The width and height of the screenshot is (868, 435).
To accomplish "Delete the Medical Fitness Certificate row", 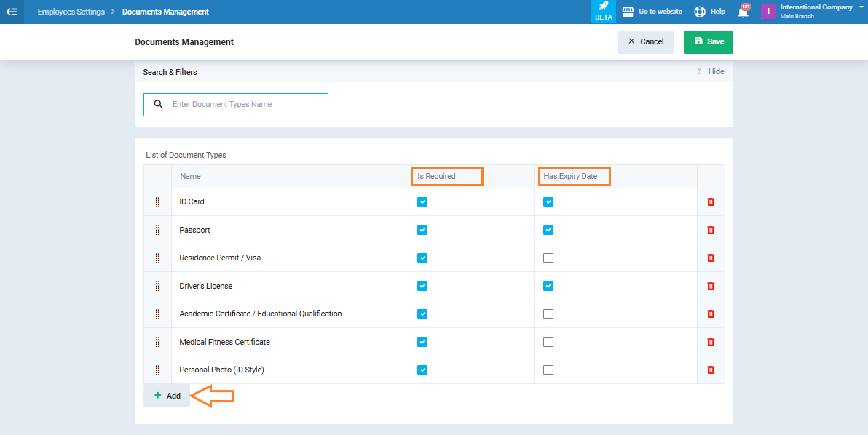I will [711, 342].
